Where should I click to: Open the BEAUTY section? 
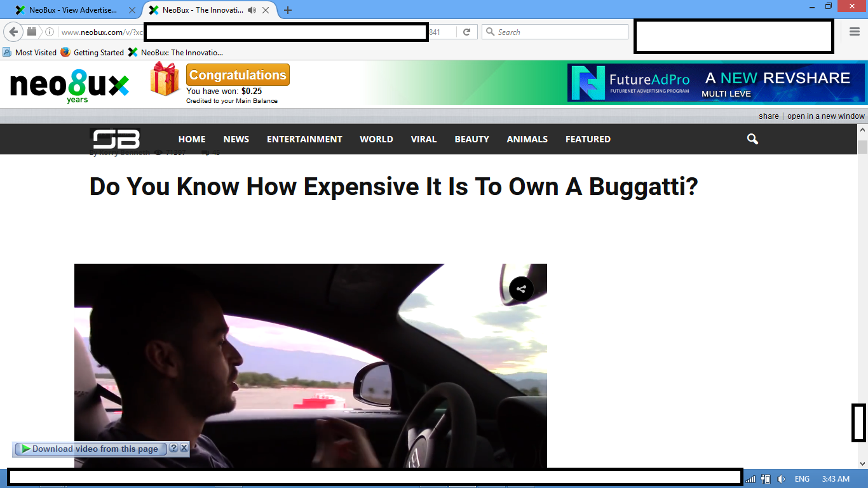pos(472,139)
